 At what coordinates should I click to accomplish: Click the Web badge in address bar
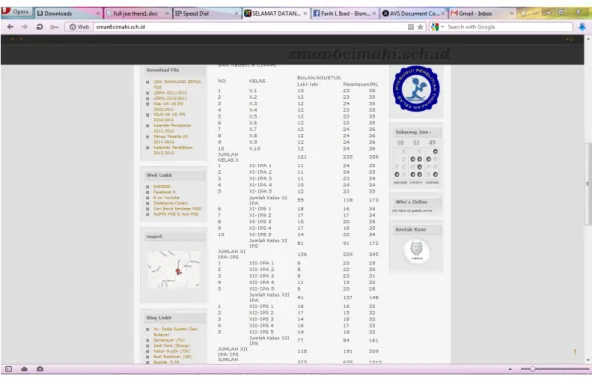(x=79, y=27)
